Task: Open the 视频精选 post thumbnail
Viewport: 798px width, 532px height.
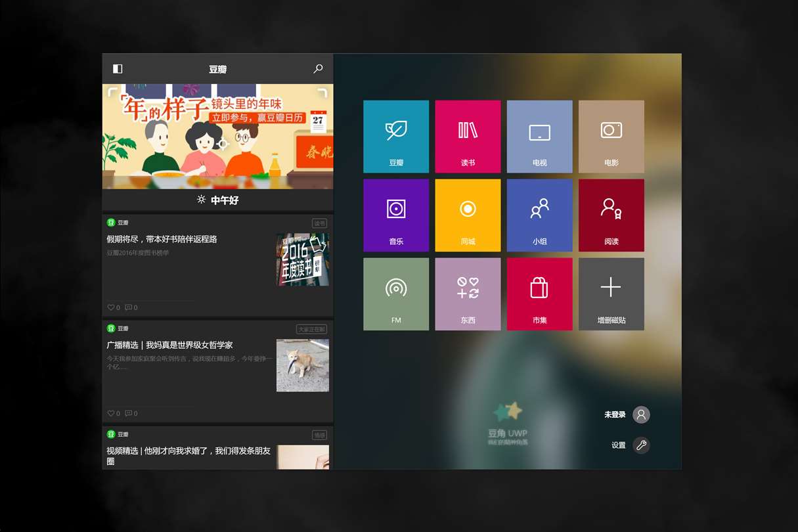Action: [303, 457]
